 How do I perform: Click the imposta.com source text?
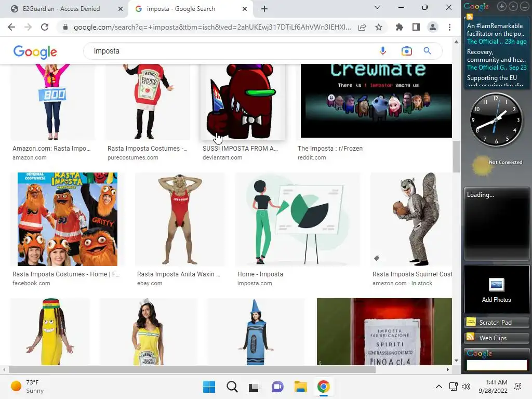click(255, 283)
